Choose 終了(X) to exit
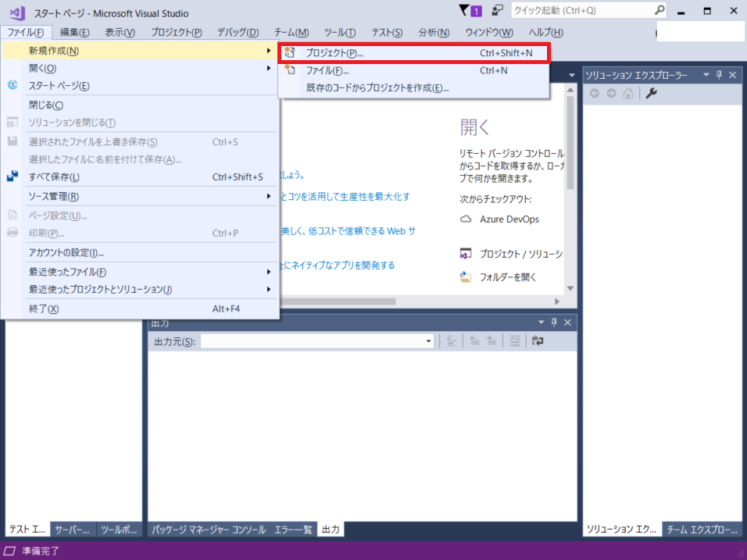 tap(140, 309)
